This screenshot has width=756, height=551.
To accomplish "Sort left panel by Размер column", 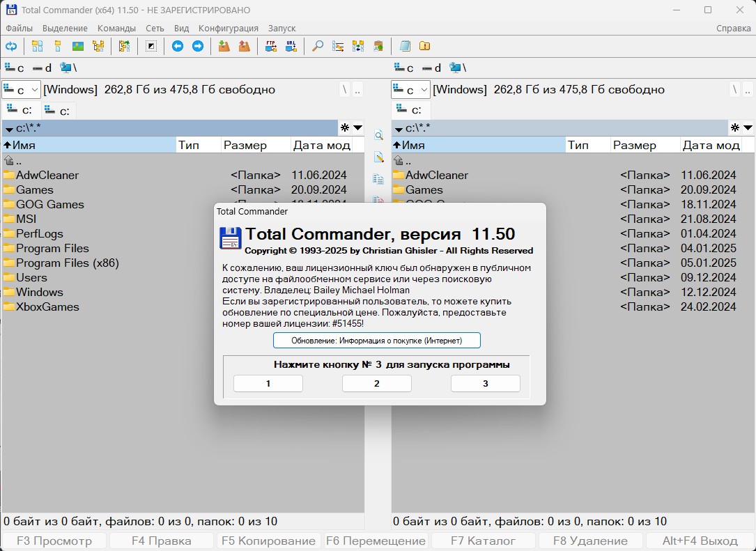I will 256,145.
